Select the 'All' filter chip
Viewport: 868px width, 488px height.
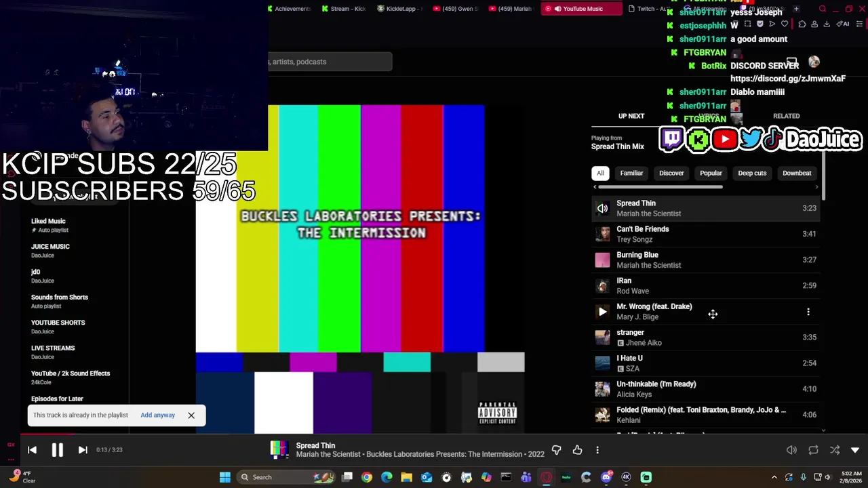point(600,173)
